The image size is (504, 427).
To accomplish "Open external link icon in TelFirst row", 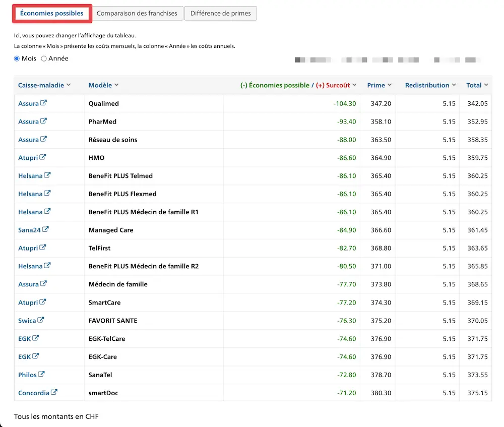I will tap(42, 247).
